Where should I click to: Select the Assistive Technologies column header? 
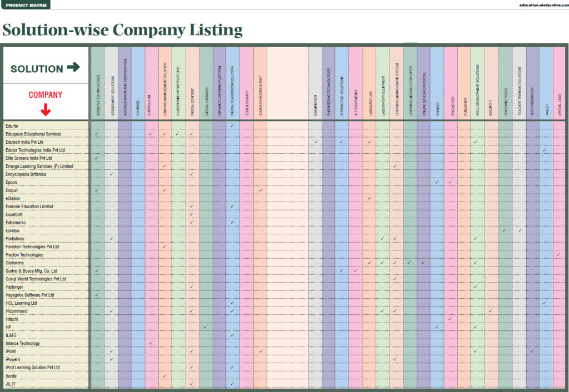click(x=98, y=83)
